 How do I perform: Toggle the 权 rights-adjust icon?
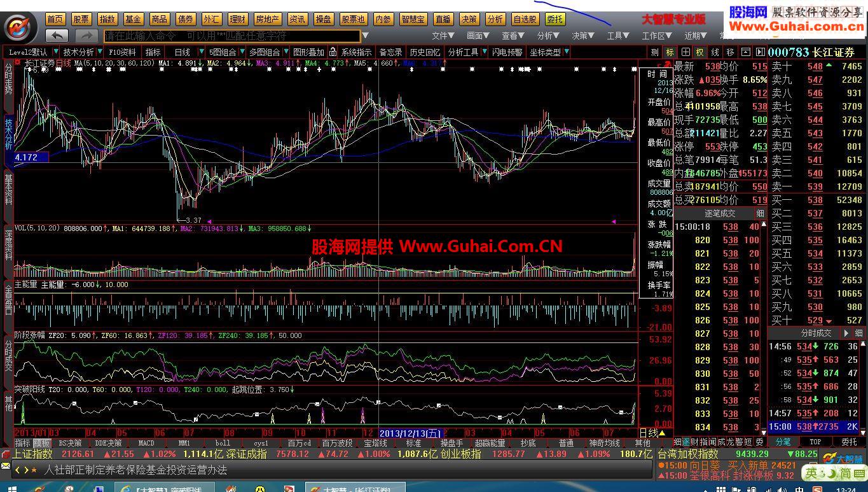point(700,52)
